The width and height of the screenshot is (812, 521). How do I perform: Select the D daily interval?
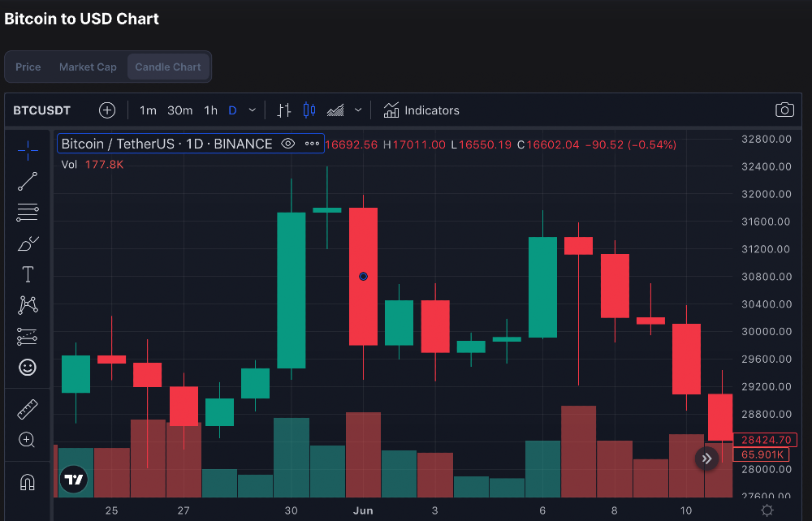[232, 110]
